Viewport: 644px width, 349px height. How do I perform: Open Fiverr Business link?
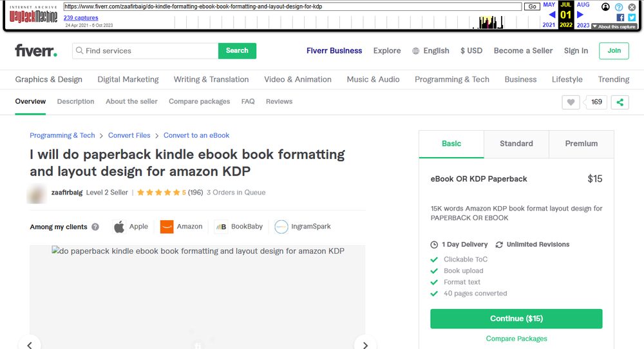[334, 50]
